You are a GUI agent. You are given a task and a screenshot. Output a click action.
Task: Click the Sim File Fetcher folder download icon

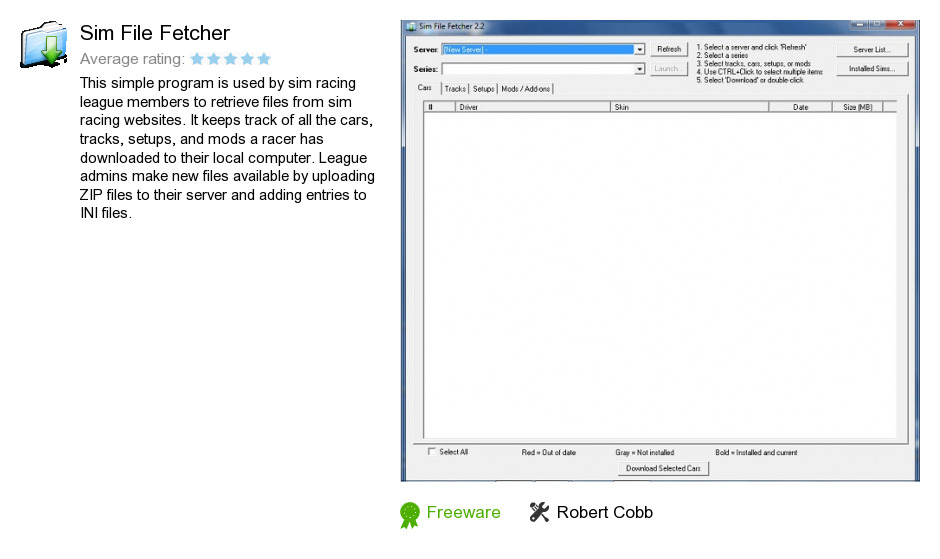[44, 44]
